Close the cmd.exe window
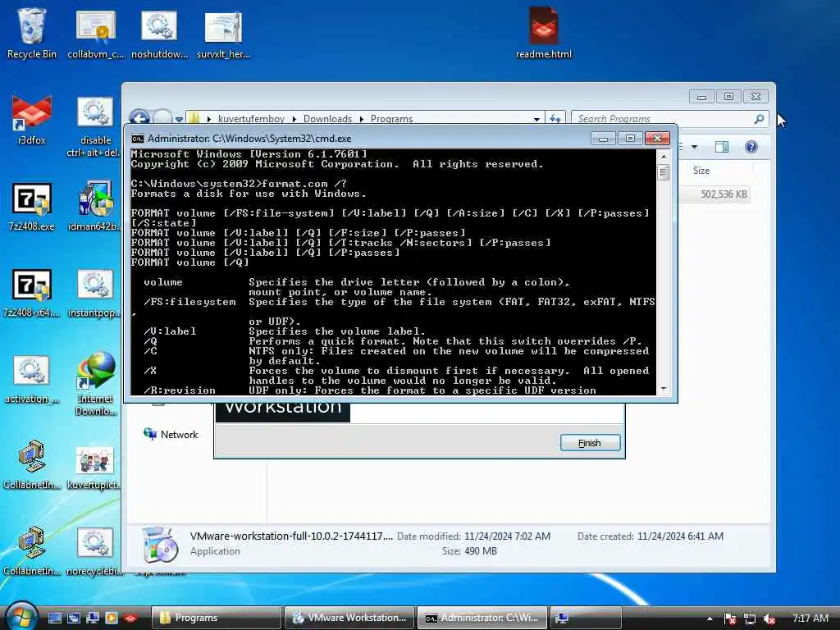The width and height of the screenshot is (840, 630). coord(657,138)
